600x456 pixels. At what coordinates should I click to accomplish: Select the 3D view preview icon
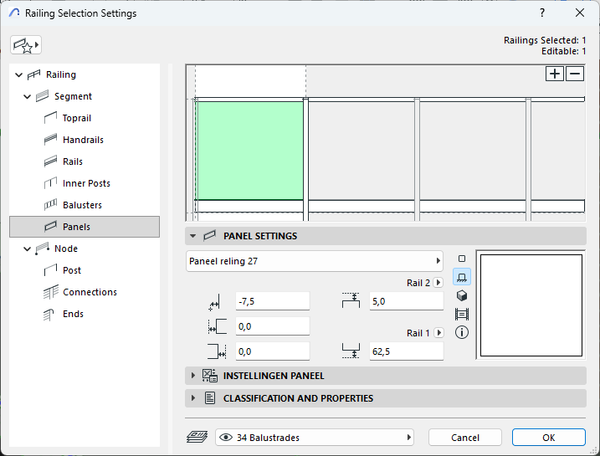point(462,295)
